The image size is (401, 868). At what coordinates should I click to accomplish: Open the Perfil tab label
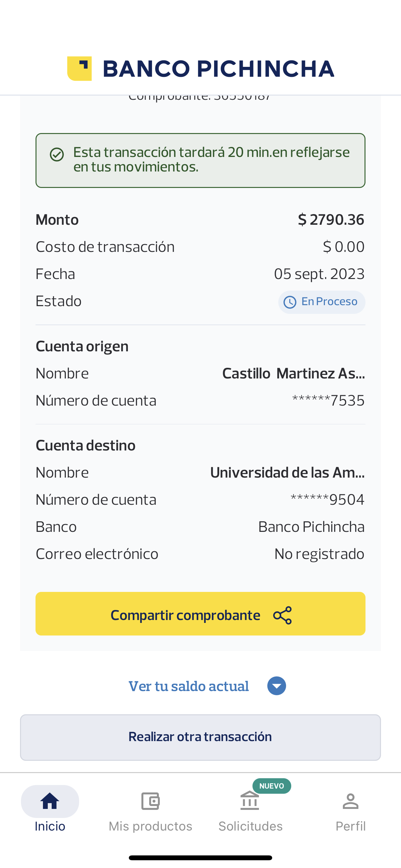[350, 826]
